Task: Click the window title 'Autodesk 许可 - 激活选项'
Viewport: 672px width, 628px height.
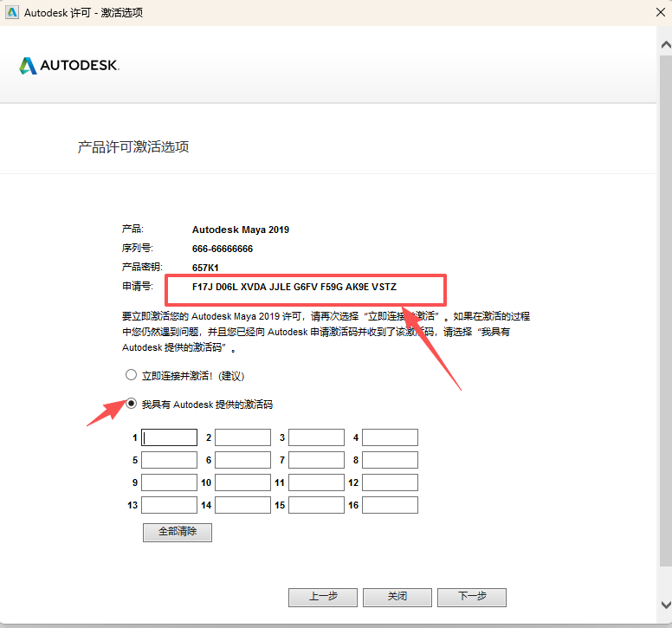Action: (84, 13)
